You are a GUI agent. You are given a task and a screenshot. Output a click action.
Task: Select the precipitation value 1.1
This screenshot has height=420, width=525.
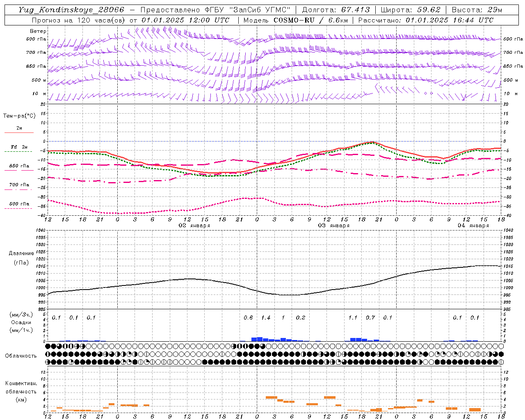[x=353, y=317]
